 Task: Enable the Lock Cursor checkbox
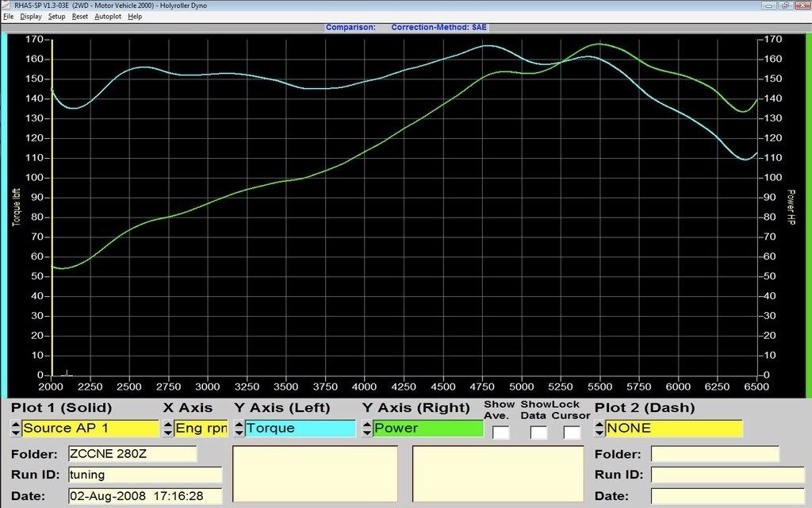click(572, 433)
